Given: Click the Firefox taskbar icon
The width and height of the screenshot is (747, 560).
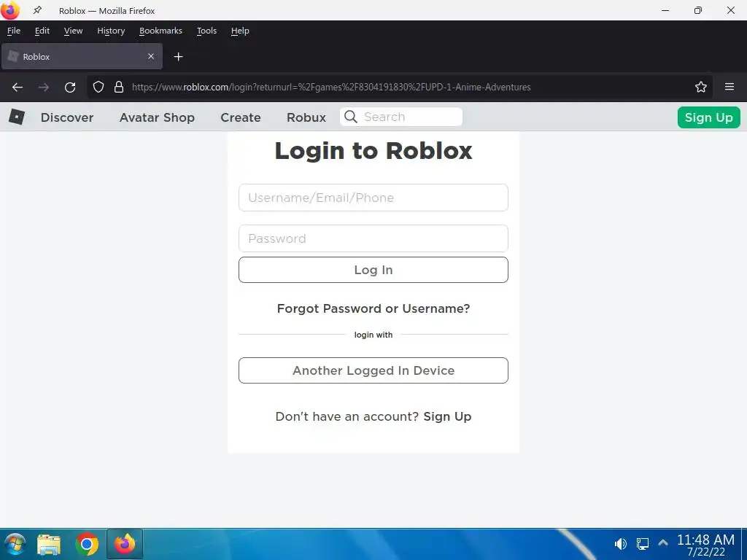Looking at the screenshot, I should (125, 544).
